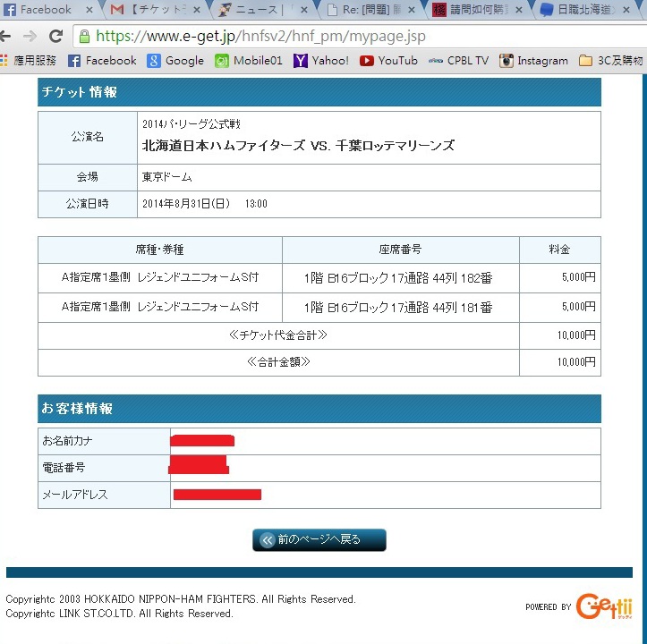The image size is (647, 644).
Task: Open the 應用服務 apps bookmark
Action: (28, 61)
